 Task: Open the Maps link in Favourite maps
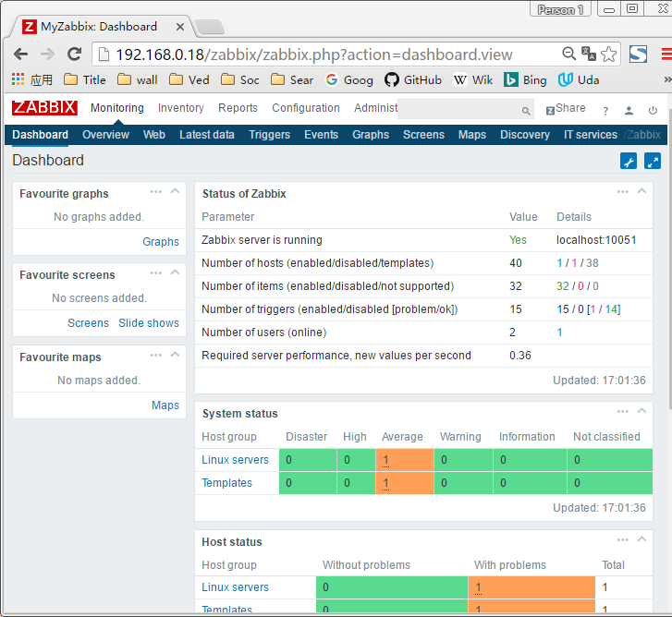165,405
